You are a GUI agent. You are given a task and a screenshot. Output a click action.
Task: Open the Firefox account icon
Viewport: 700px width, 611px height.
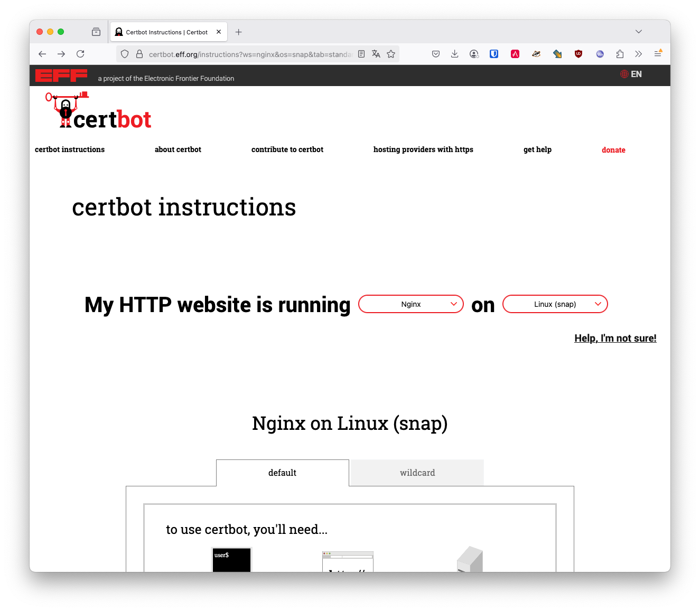click(474, 54)
